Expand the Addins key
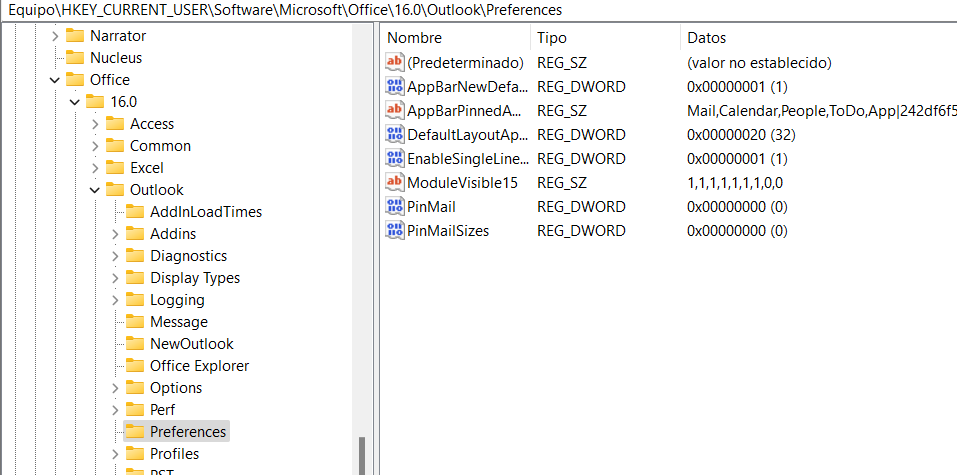Screen dimensions: 957x475 (x=115, y=234)
